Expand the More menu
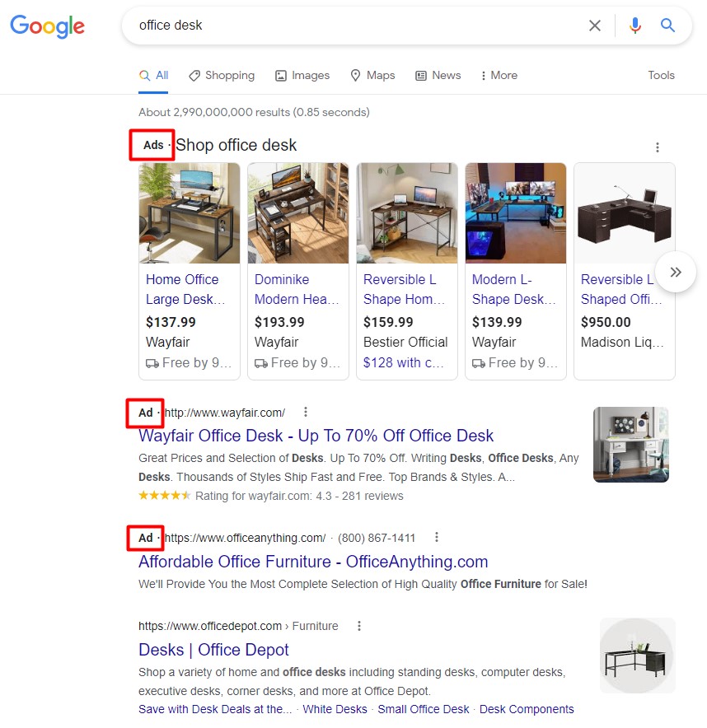Viewport: 707px width, 728px height. pyautogui.click(x=499, y=75)
